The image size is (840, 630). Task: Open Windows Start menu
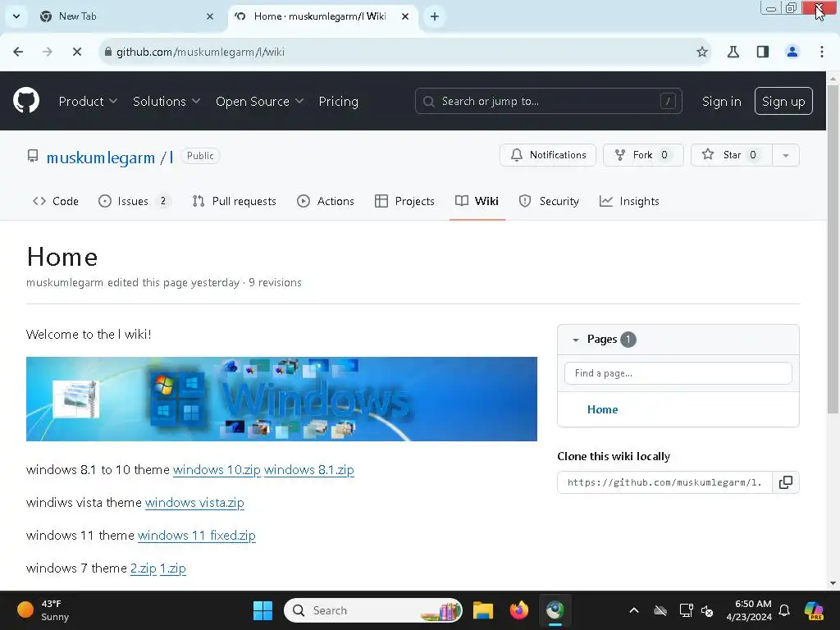[262, 610]
